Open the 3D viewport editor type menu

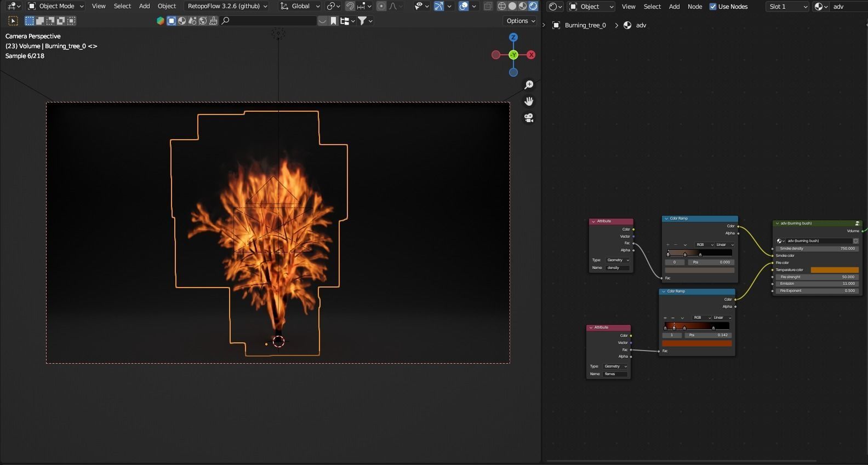pyautogui.click(x=14, y=6)
